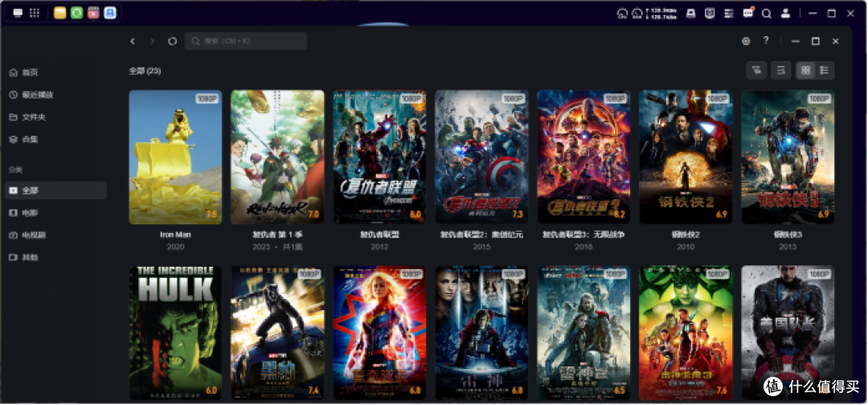868x405 pixels.
Task: Open 最近播放 in the sidebar
Action: click(x=55, y=95)
